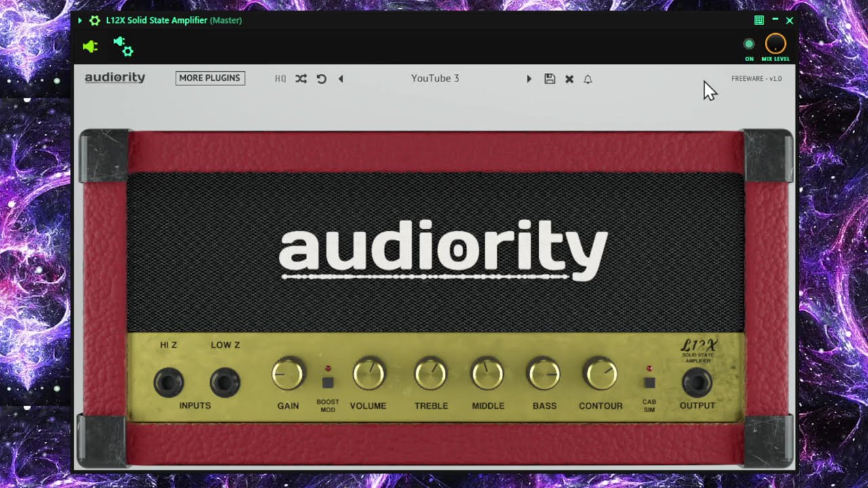Expand the small arrow left of title gear
This screenshot has height=488, width=868.
tap(80, 20)
